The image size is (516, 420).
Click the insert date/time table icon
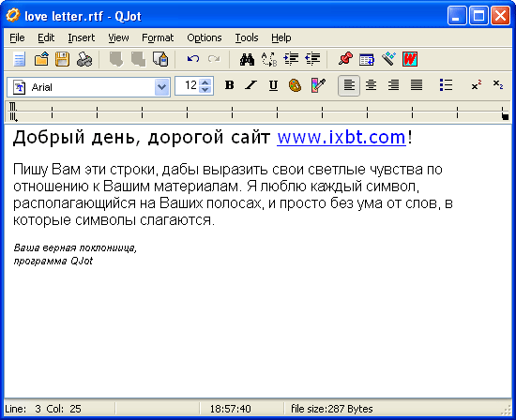[367, 59]
